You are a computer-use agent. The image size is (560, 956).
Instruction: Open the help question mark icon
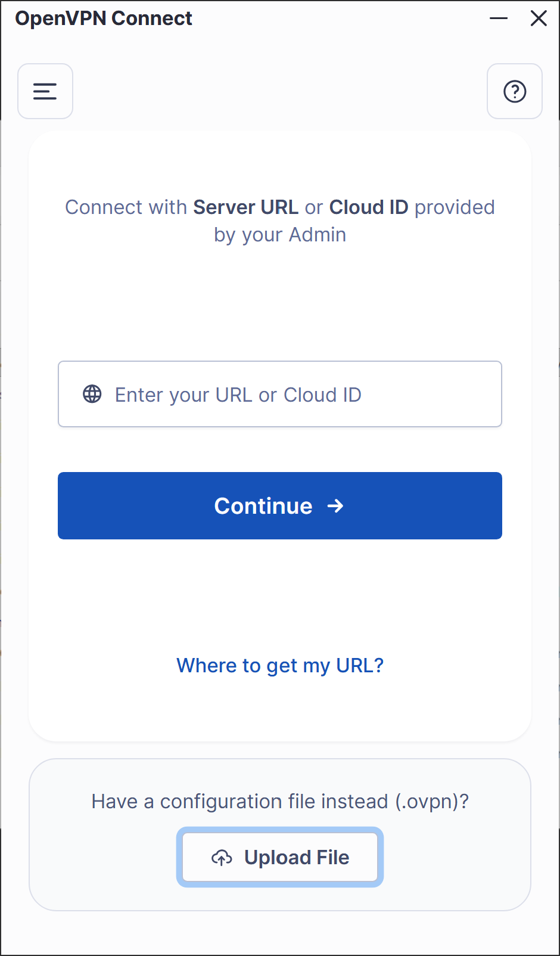(x=515, y=91)
